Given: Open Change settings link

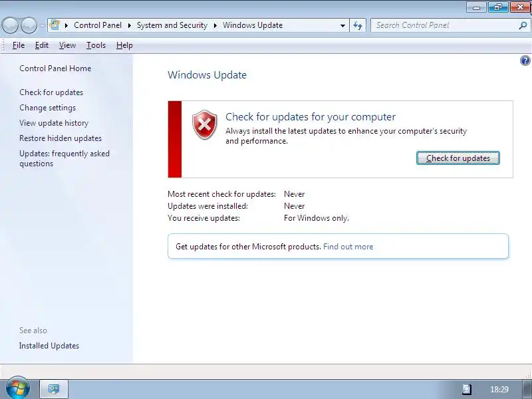Looking at the screenshot, I should tap(47, 108).
